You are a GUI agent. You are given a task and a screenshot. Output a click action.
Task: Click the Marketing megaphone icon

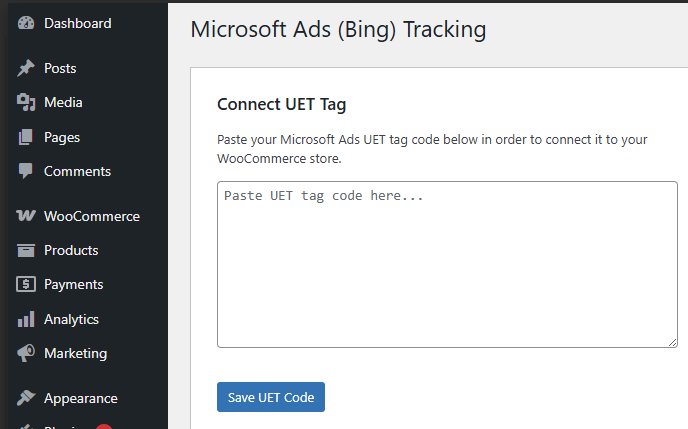click(26, 353)
